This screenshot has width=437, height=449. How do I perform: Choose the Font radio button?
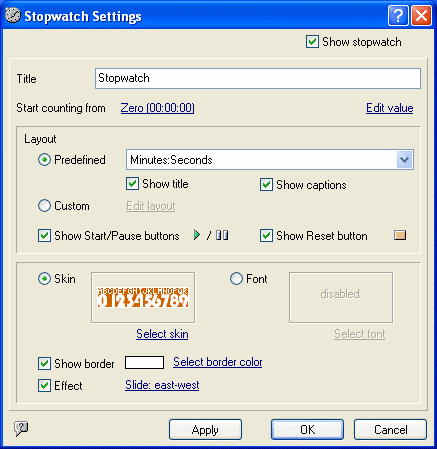[236, 279]
